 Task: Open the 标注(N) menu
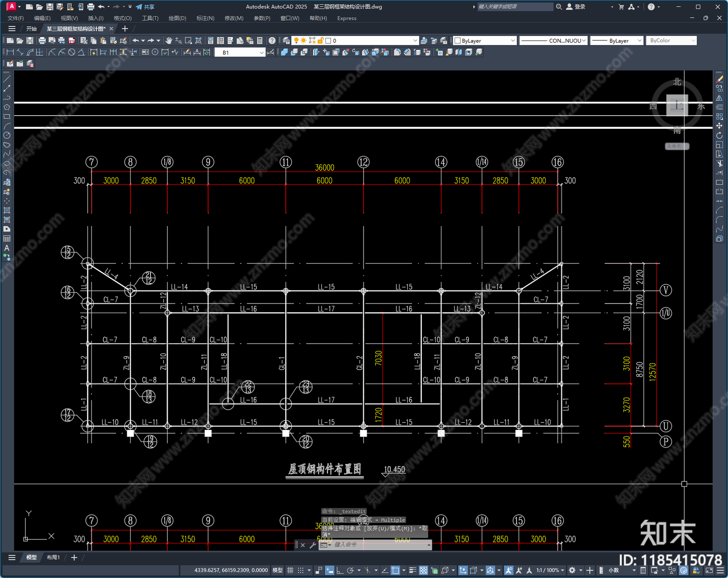point(205,18)
